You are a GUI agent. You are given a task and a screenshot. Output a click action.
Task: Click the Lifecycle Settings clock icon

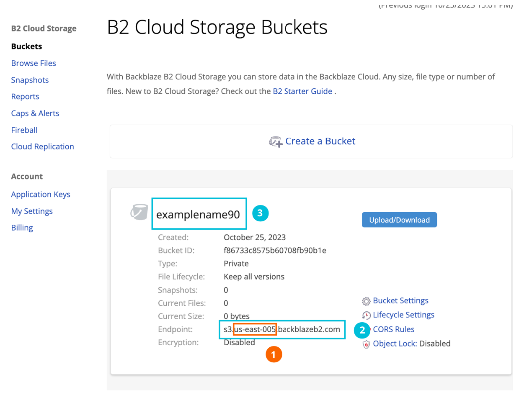point(366,315)
